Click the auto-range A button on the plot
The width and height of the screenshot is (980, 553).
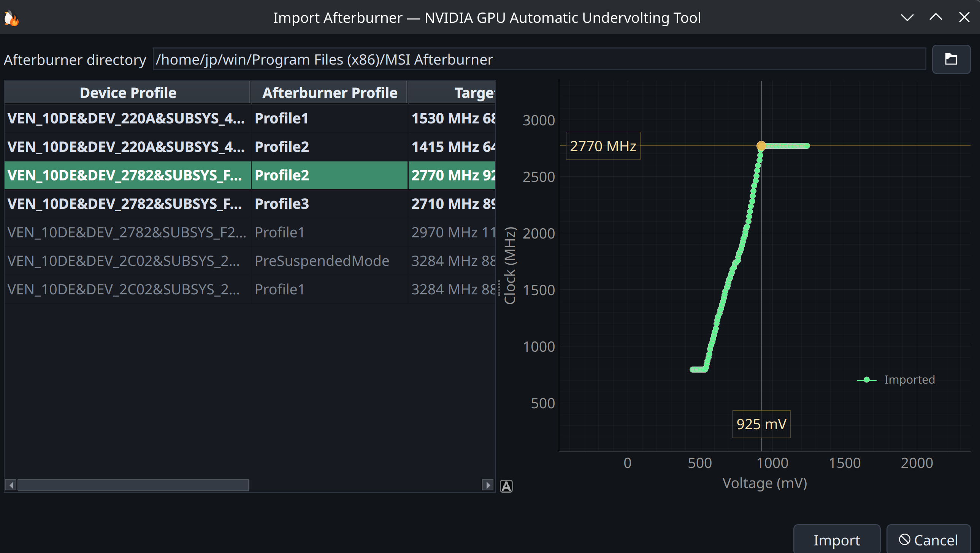(506, 486)
